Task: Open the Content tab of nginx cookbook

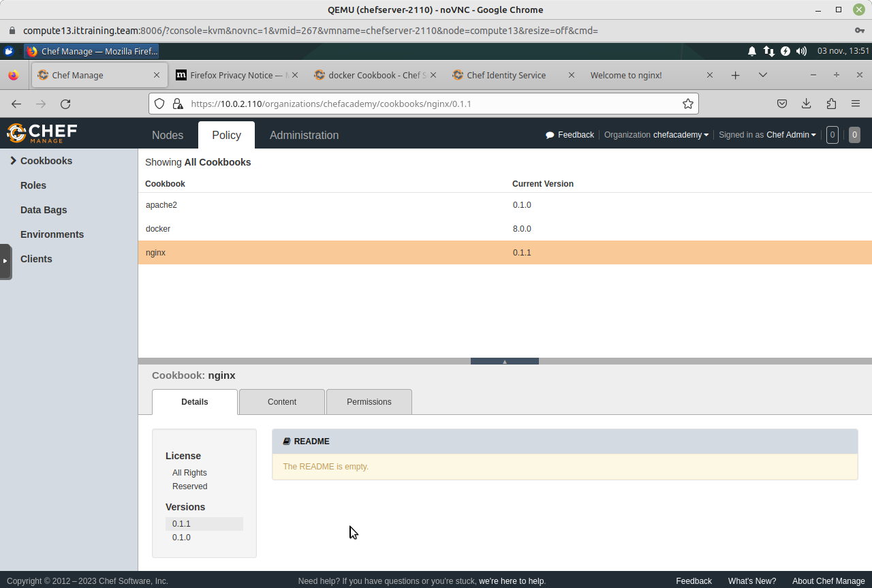Action: tap(282, 402)
